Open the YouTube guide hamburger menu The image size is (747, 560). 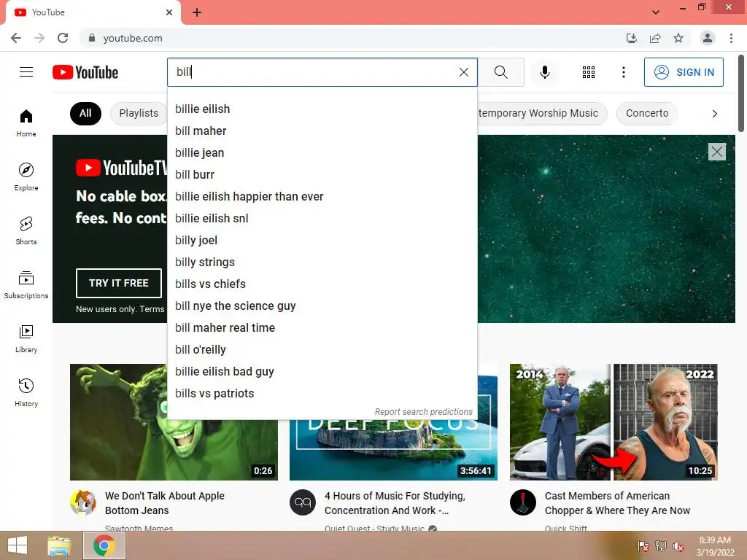point(26,72)
